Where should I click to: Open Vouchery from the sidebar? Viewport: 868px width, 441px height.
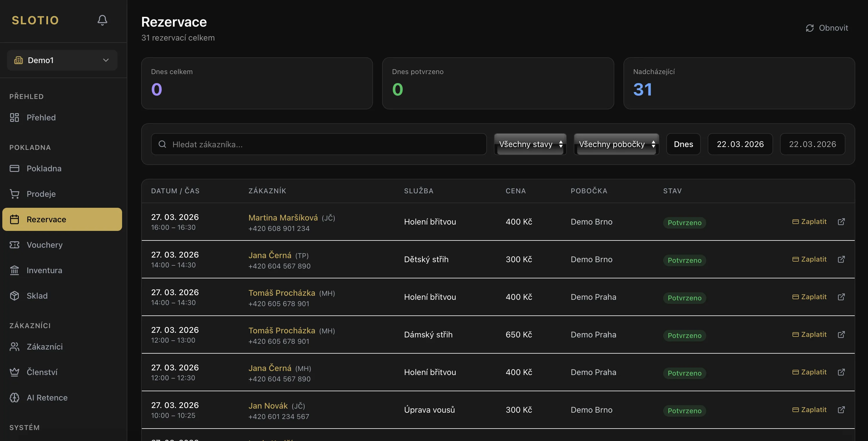[x=62, y=245]
